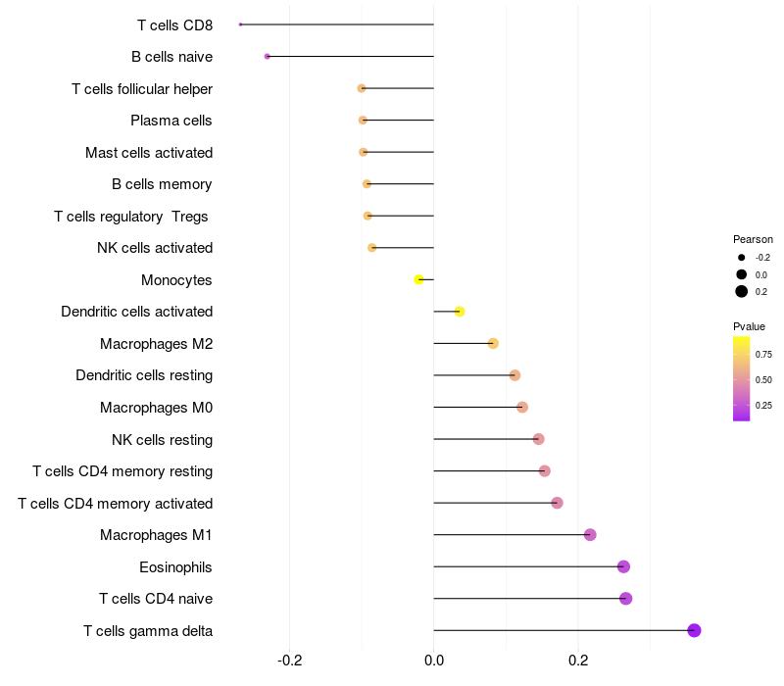Click the yellow Monocytes data point
This screenshot has width=784, height=686.
[x=419, y=279]
